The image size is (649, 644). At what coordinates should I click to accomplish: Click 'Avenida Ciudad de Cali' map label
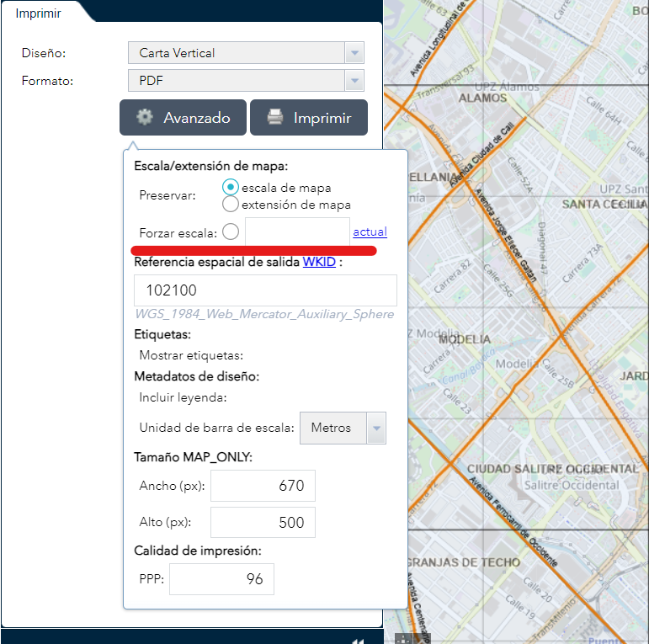(482, 154)
